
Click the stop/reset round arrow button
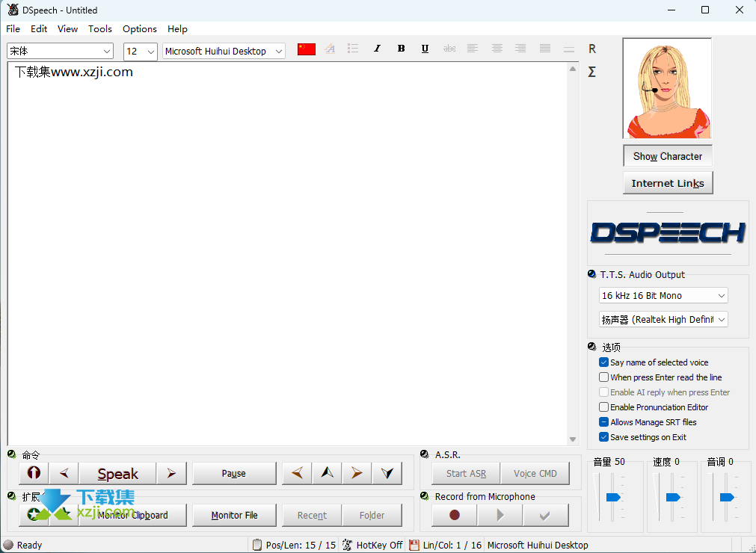coord(34,473)
